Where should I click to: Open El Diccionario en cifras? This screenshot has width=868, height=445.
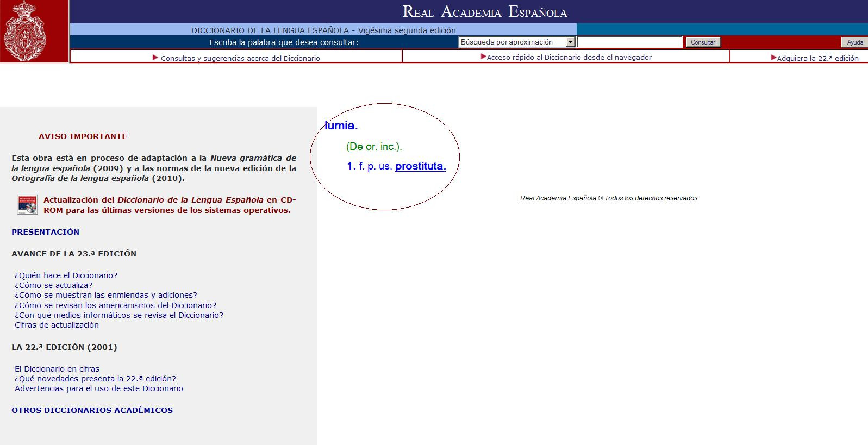pyautogui.click(x=57, y=369)
